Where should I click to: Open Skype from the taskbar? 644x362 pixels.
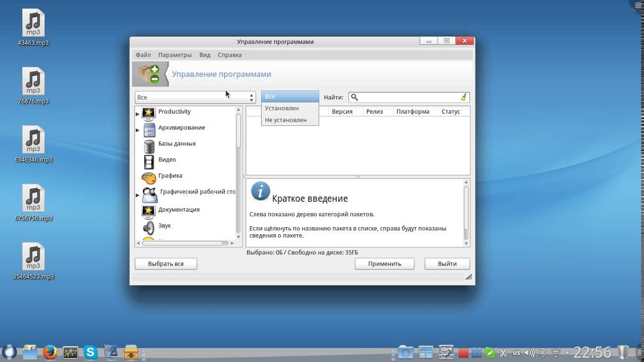(91, 352)
